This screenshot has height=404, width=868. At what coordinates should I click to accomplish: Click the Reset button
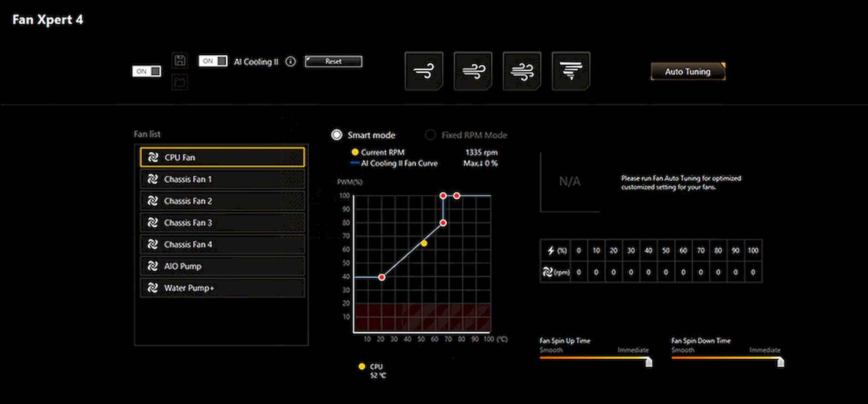(x=333, y=62)
